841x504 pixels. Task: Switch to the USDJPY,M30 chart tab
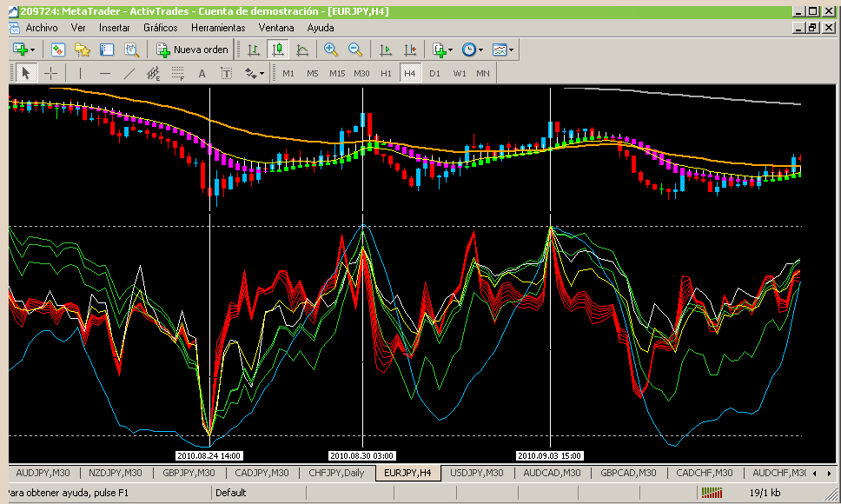point(477,473)
